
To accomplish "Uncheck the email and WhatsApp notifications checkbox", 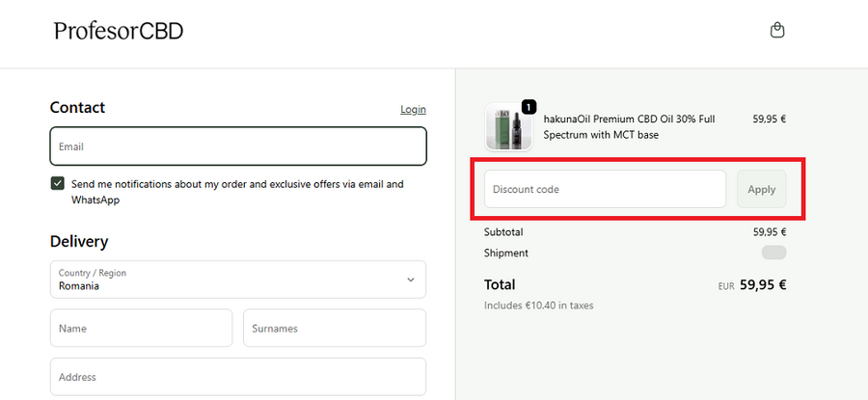I will click(57, 184).
